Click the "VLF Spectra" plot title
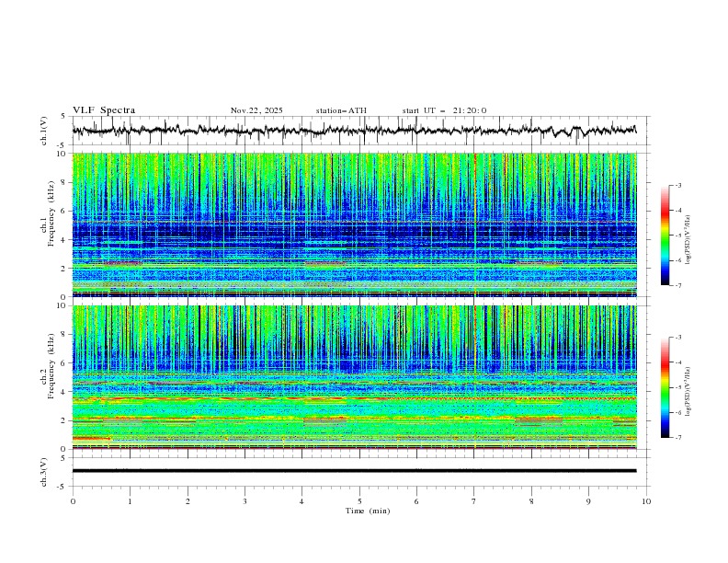Viewport: 728px width, 563px height. 104,110
